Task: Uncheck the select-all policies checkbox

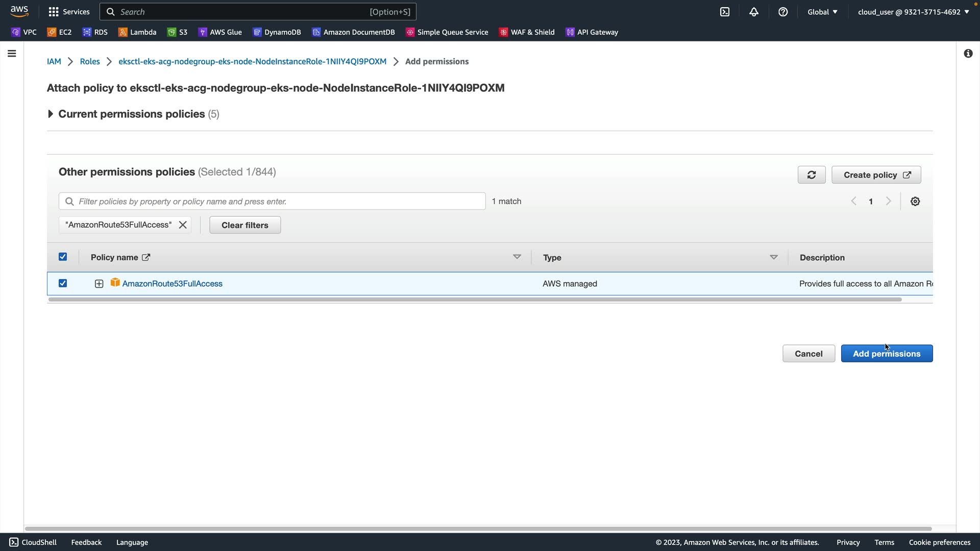Action: (63, 257)
